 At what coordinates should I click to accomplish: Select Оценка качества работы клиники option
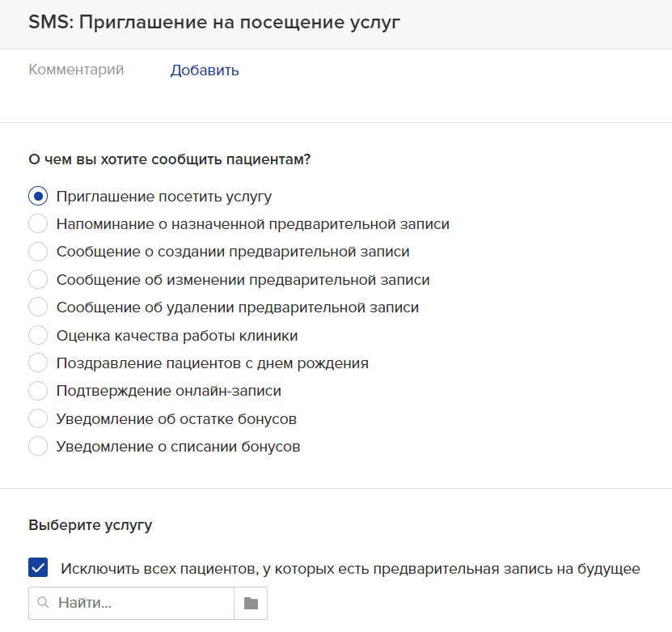coord(38,335)
